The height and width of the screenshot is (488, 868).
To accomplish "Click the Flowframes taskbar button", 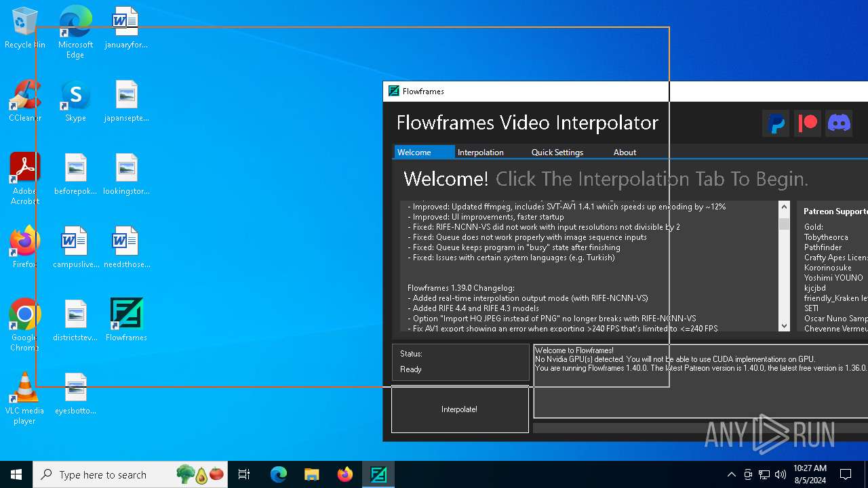I will (378, 474).
